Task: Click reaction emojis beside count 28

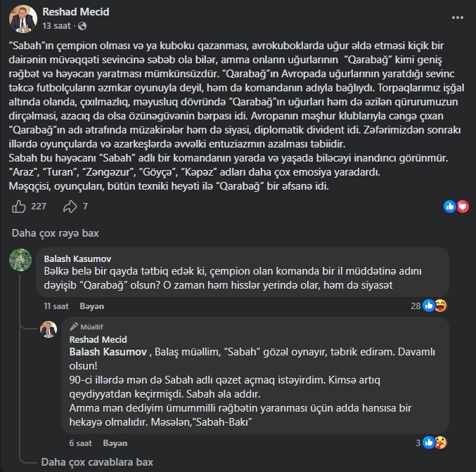Action: pyautogui.click(x=434, y=306)
